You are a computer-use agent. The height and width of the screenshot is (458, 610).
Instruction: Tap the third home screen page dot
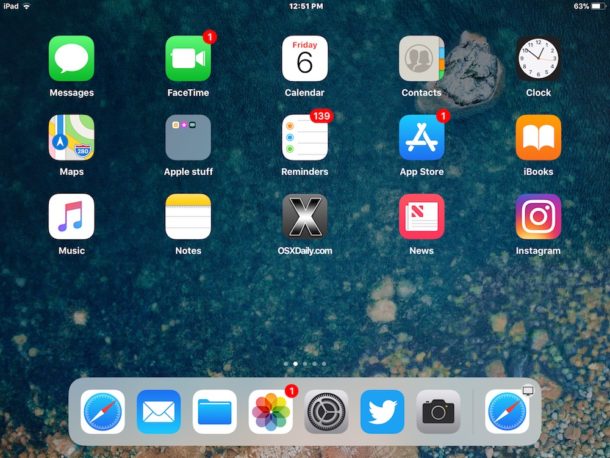305,364
